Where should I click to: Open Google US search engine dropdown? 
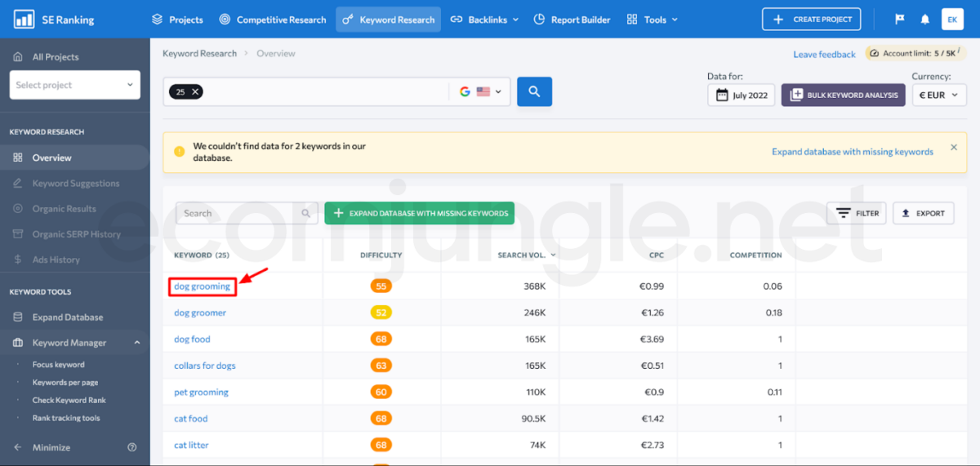[480, 92]
